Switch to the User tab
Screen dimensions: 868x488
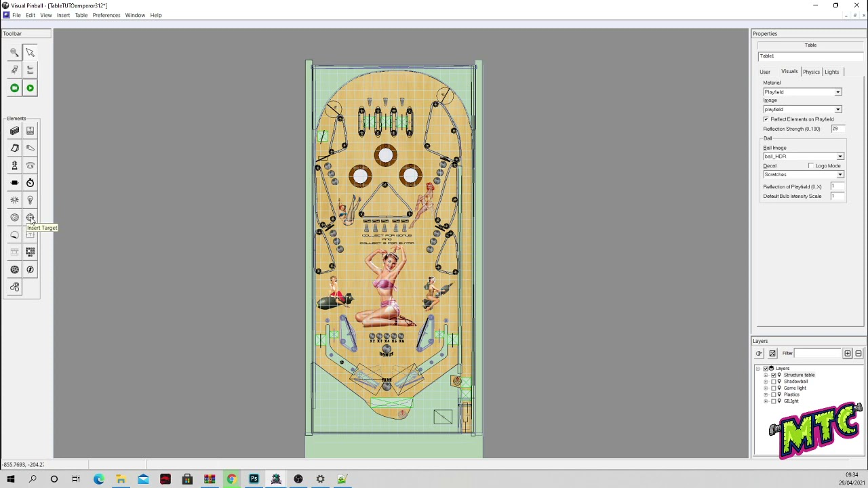pos(765,72)
